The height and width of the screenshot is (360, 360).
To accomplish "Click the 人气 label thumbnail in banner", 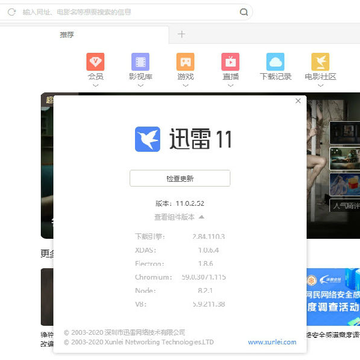I will coord(345,206).
